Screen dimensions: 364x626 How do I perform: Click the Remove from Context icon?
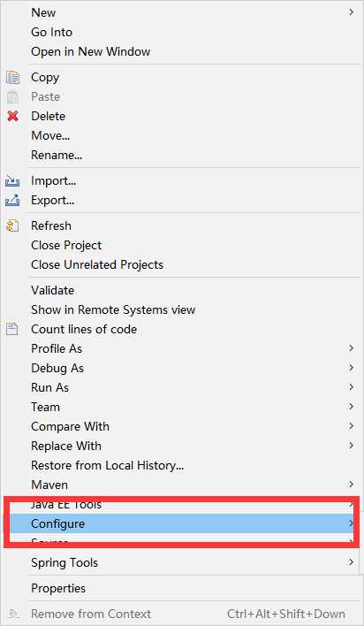click(12, 614)
